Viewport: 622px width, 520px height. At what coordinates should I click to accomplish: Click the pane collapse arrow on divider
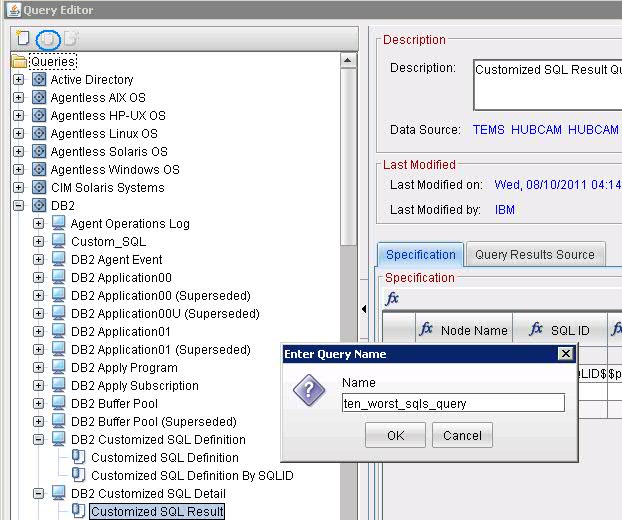pyautogui.click(x=364, y=309)
